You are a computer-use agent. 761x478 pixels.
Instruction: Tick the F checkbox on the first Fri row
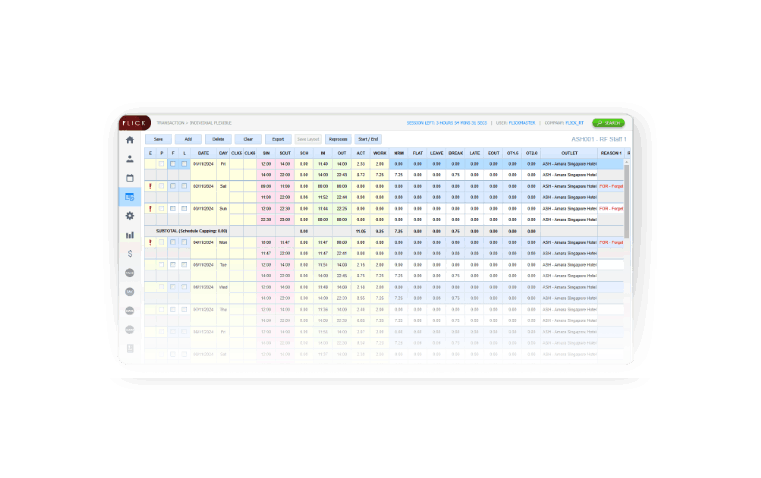point(173,164)
